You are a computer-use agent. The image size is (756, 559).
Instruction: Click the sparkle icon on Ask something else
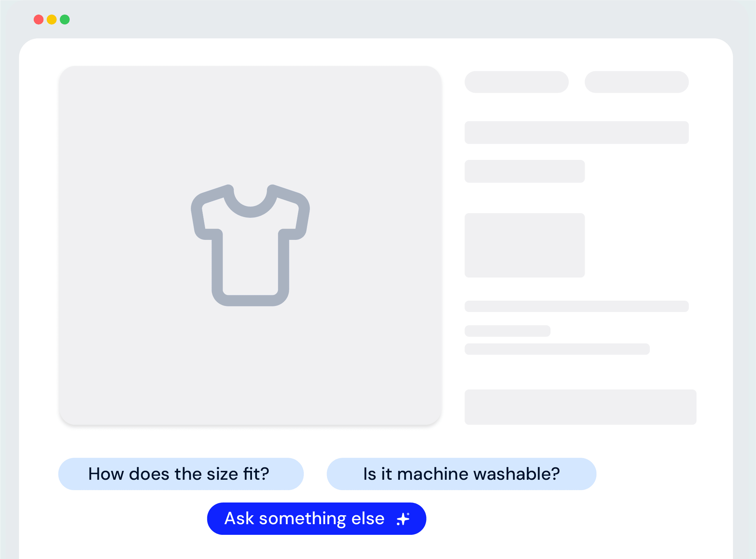point(403,518)
